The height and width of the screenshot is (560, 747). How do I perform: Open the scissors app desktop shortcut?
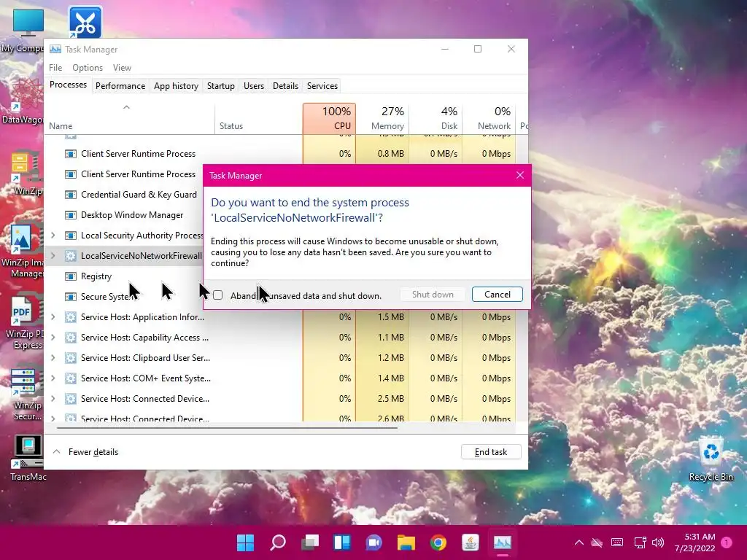(85, 22)
